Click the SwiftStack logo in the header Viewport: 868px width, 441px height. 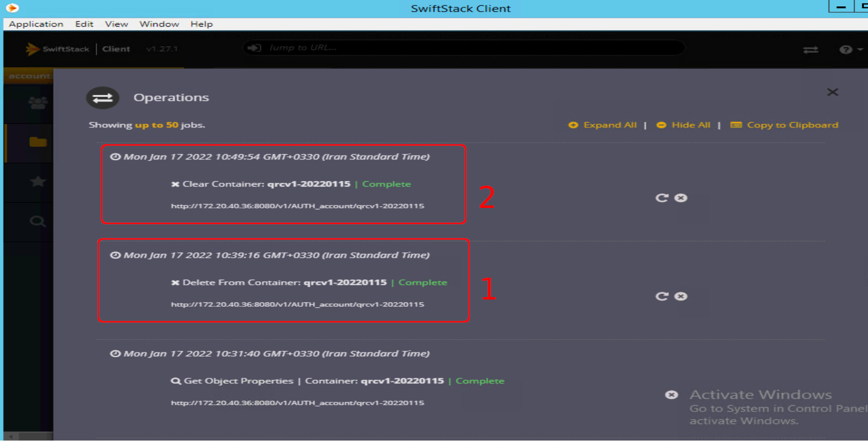point(57,49)
